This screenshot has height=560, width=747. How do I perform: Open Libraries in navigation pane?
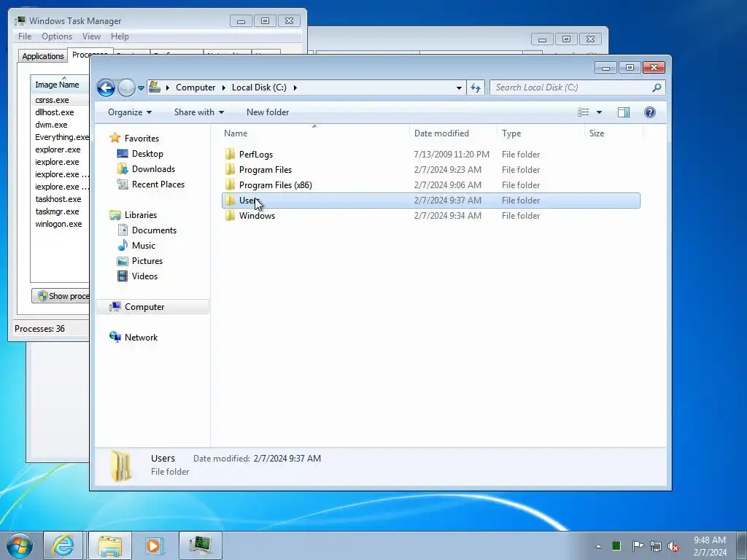click(141, 215)
